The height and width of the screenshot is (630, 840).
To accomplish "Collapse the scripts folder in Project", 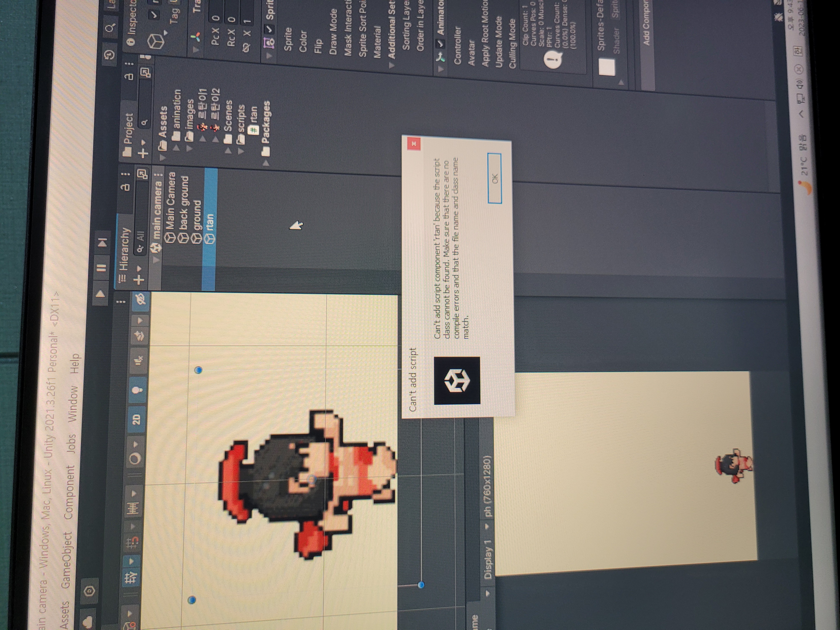I will 241,151.
